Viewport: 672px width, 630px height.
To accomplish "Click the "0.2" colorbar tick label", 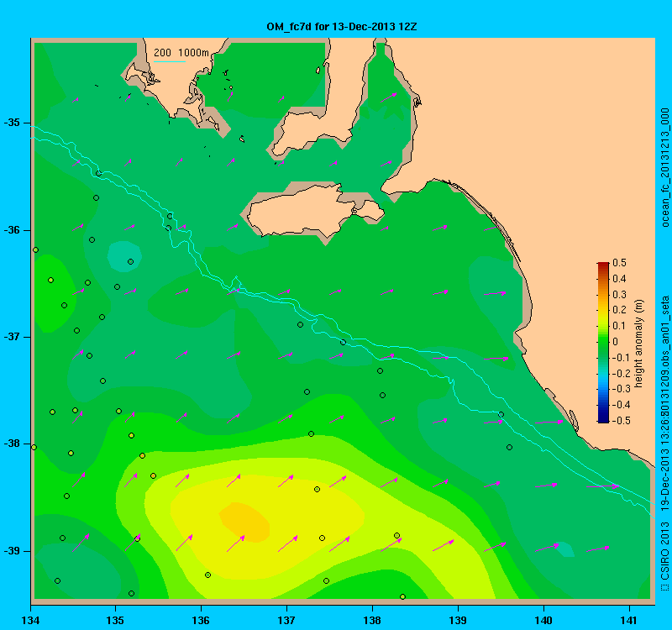I will [619, 310].
